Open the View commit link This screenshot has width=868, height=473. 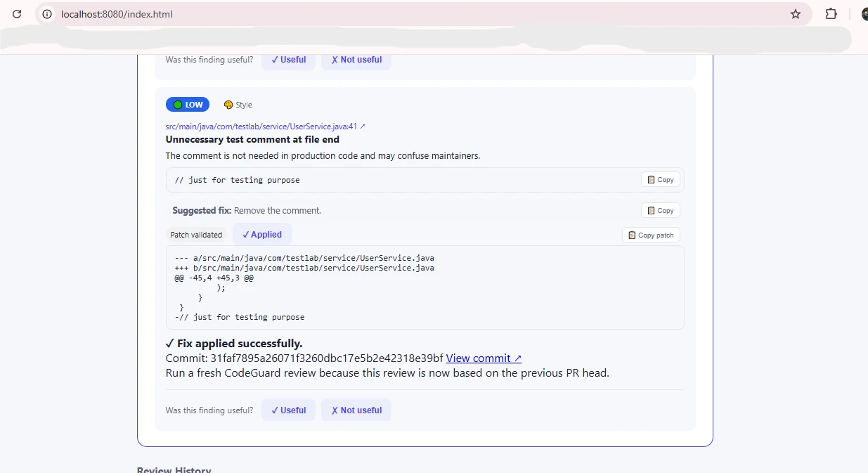click(484, 358)
